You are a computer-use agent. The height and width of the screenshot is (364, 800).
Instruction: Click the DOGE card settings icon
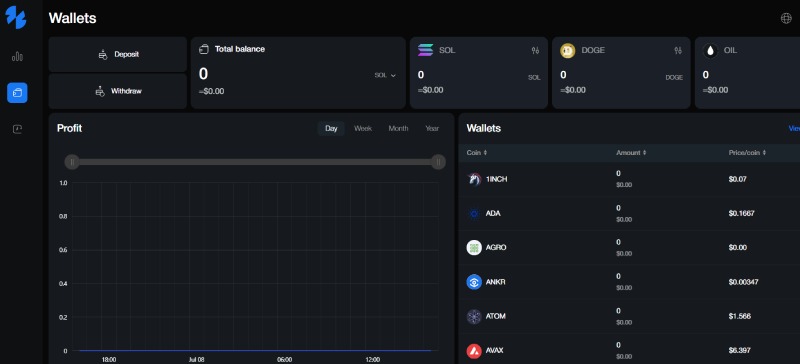(678, 51)
